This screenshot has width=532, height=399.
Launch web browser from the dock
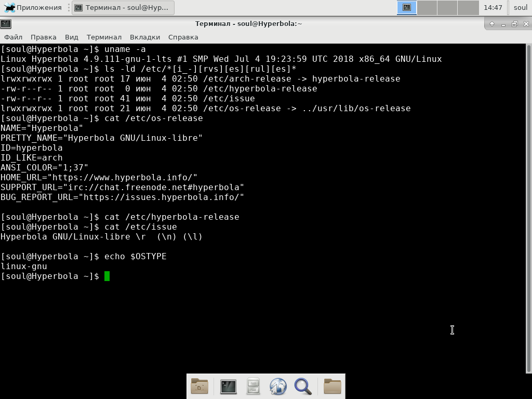278,387
